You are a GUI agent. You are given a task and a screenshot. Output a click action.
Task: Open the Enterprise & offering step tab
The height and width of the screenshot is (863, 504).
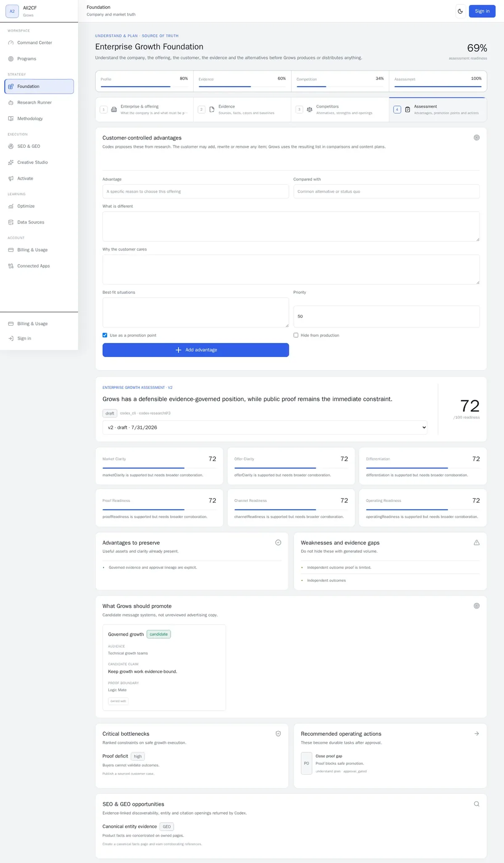144,110
